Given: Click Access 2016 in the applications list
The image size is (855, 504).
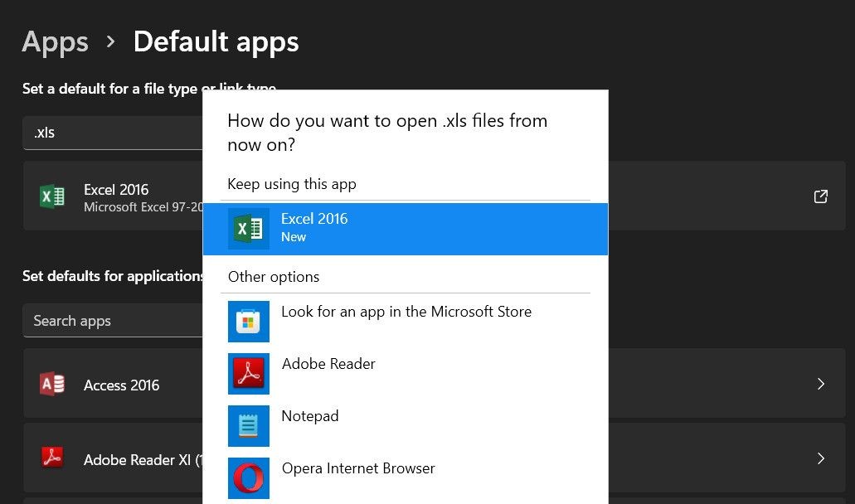Looking at the screenshot, I should pyautogui.click(x=122, y=385).
